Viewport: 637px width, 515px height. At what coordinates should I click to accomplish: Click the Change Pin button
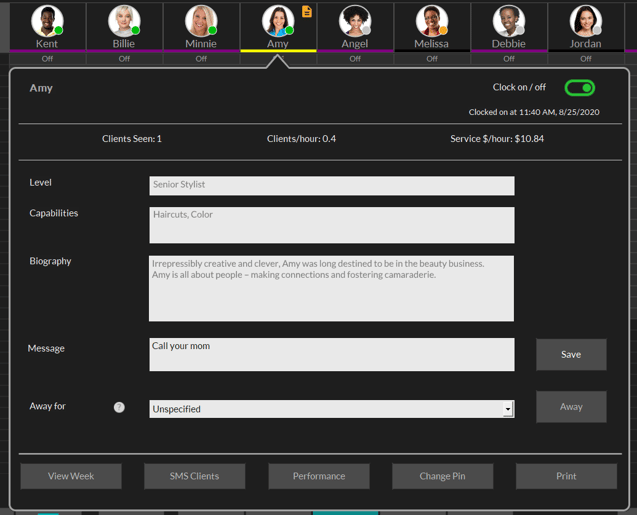442,476
